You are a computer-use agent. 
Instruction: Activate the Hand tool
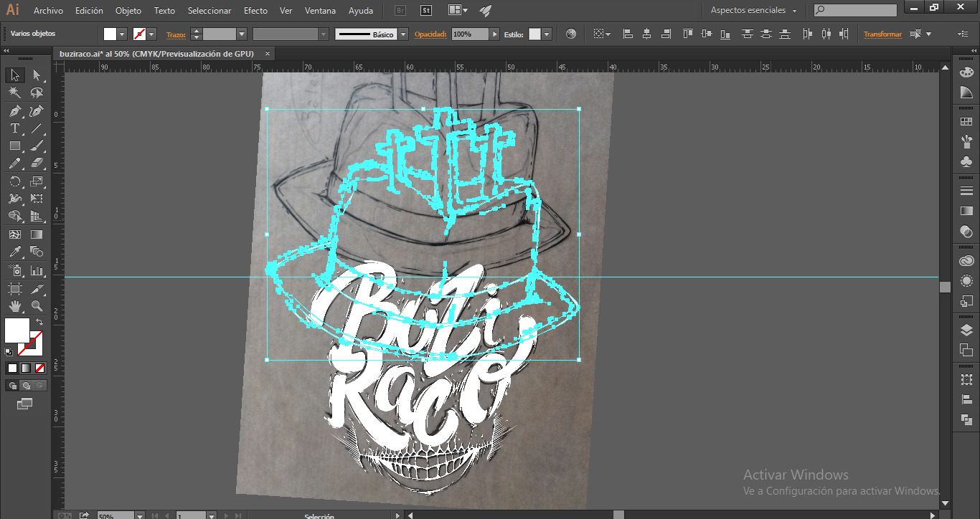coord(14,306)
